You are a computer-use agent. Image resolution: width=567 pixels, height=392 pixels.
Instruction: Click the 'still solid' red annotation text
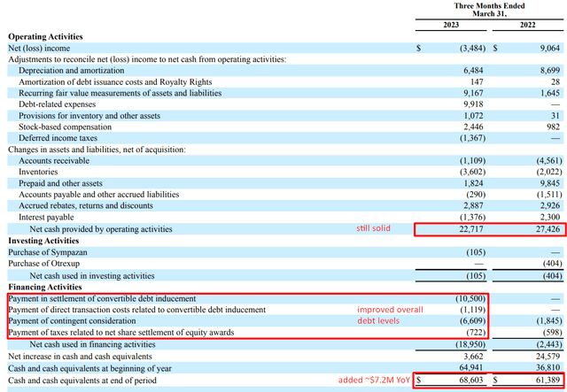[373, 228]
